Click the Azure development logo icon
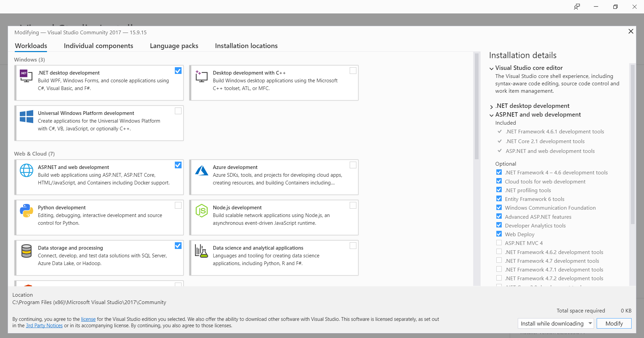The height and width of the screenshot is (338, 644). tap(202, 170)
